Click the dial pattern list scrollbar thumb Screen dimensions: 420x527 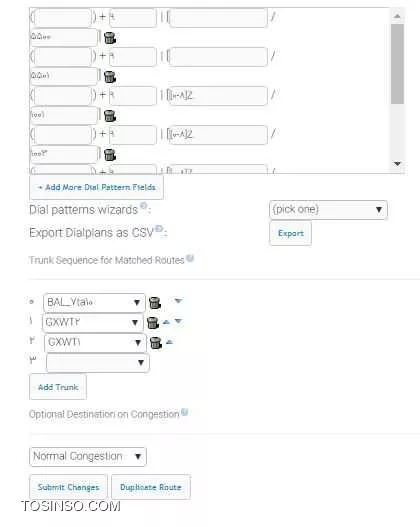[397, 64]
